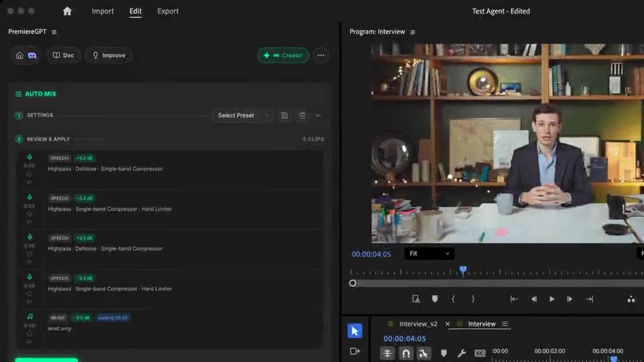Screen dimensions: 644x362
Task: Click the microphone icon of the 0:00 speech clip
Action: click(30, 157)
